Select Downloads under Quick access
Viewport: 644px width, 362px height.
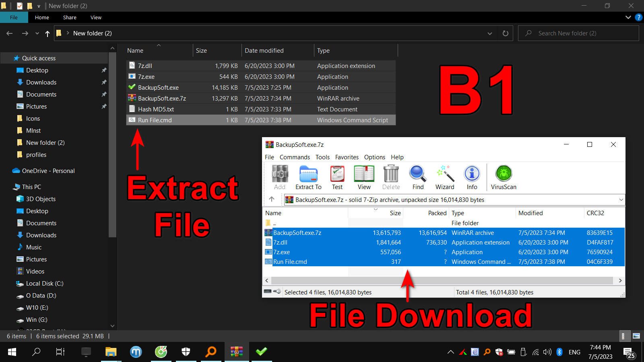click(41, 82)
